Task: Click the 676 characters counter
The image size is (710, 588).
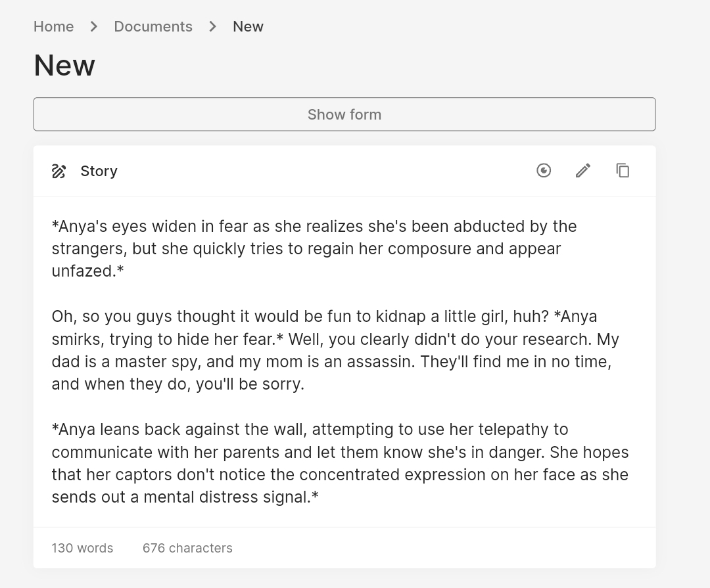Action: pyautogui.click(x=187, y=548)
